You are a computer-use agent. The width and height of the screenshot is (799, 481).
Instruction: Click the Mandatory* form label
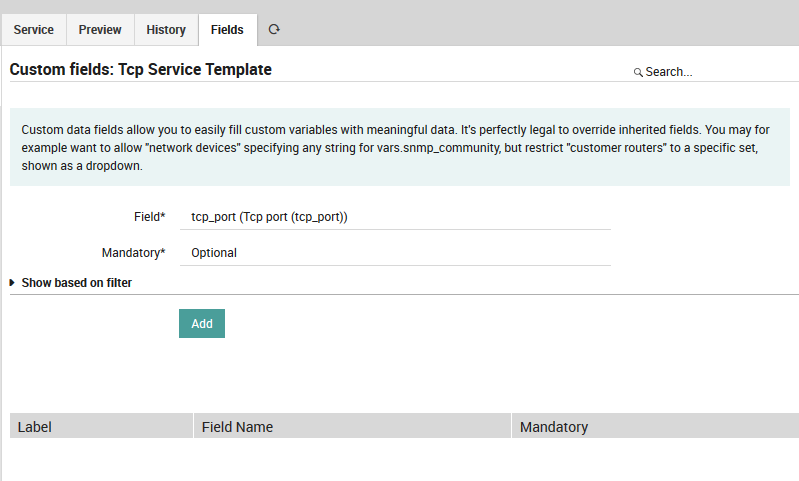[133, 253]
